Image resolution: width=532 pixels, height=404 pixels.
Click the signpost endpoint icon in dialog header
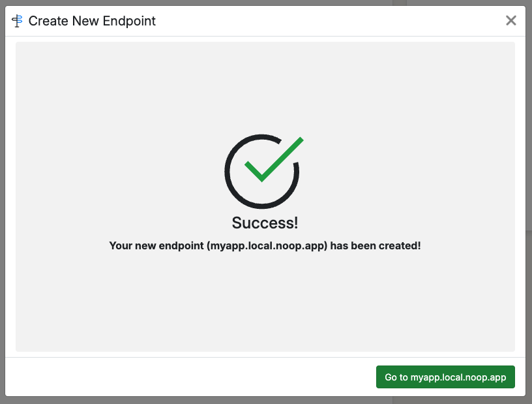click(17, 20)
